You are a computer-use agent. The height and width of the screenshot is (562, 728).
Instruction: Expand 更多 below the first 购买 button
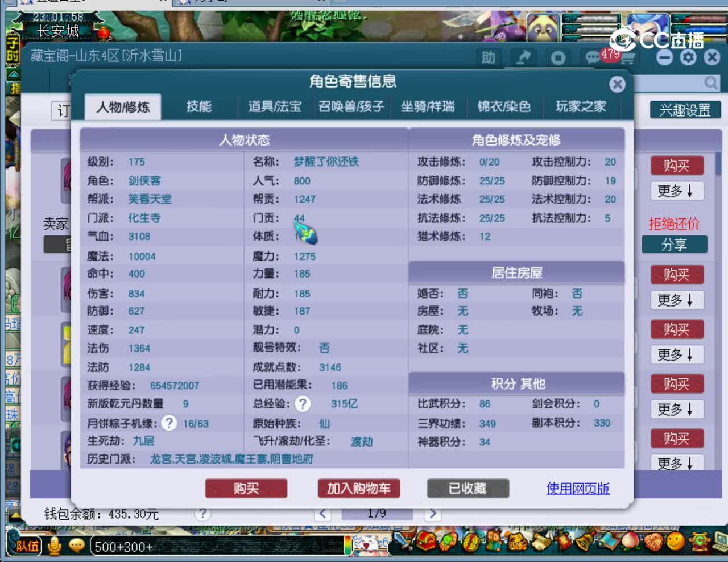pyautogui.click(x=677, y=191)
